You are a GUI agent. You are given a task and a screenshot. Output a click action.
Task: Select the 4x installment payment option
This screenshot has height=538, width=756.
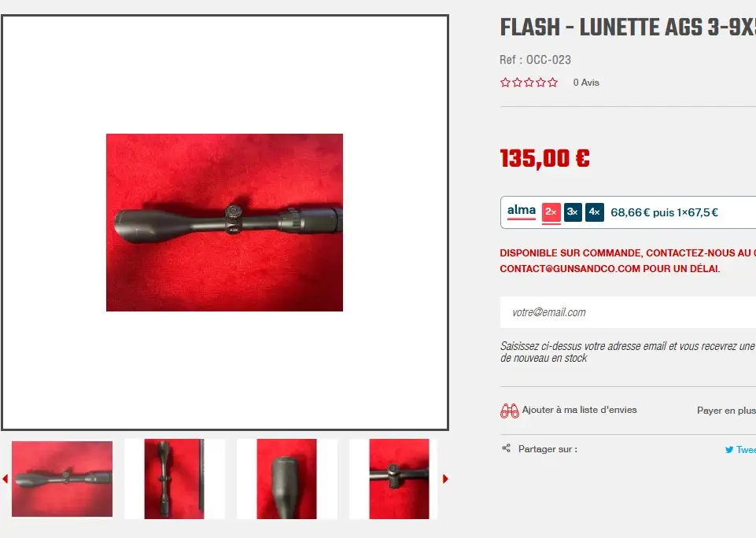point(595,212)
